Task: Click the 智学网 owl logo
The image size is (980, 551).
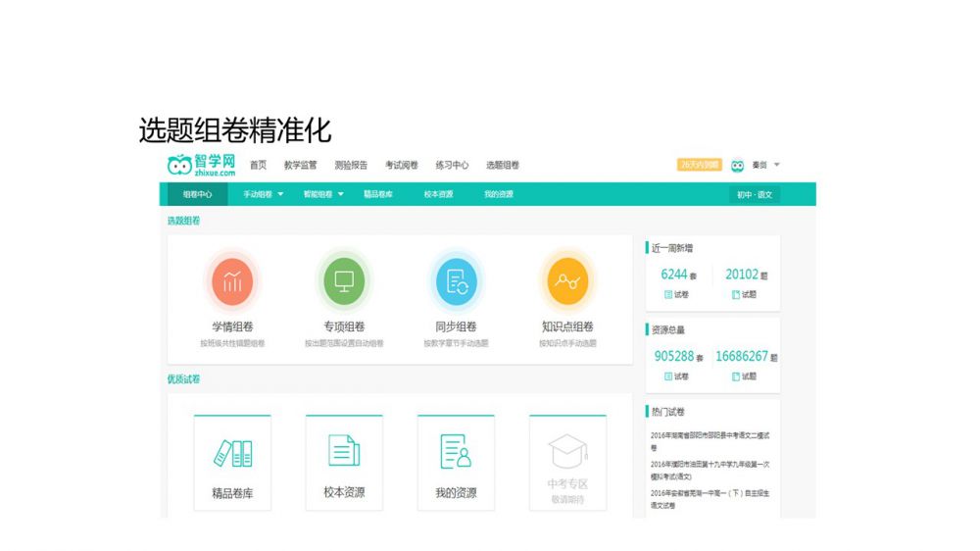Action: coord(202,165)
